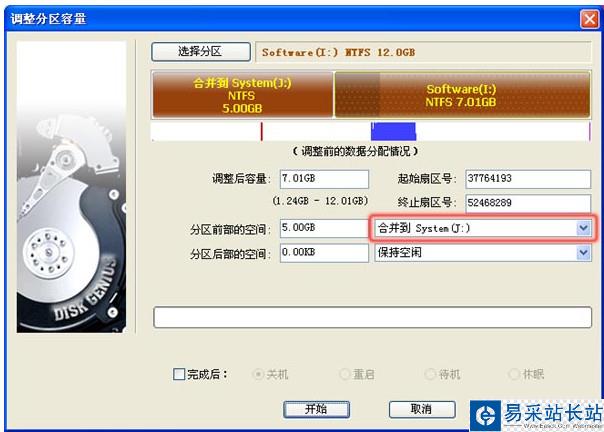Focus the 终止扇区号 field
Screen dimensions: 604x432
click(x=528, y=203)
